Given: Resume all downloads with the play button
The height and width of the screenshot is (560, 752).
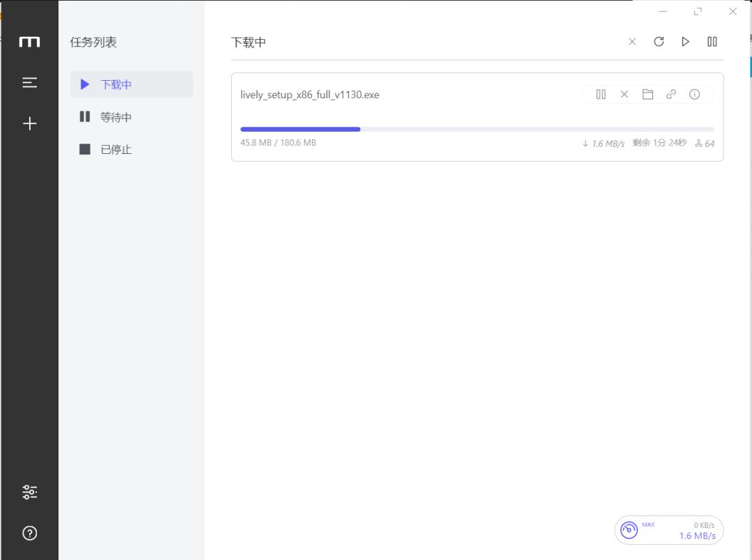Looking at the screenshot, I should tap(685, 42).
